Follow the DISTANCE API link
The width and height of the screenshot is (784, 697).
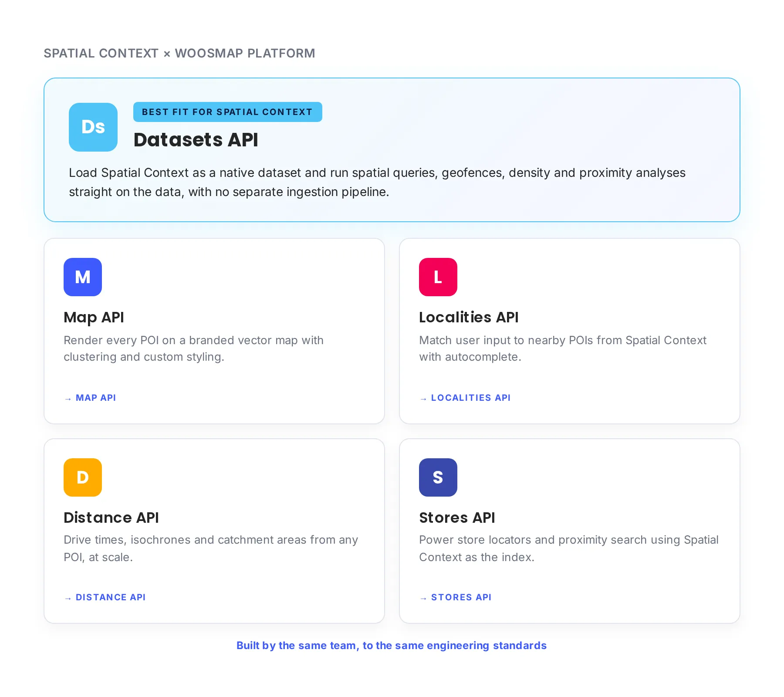[111, 597]
